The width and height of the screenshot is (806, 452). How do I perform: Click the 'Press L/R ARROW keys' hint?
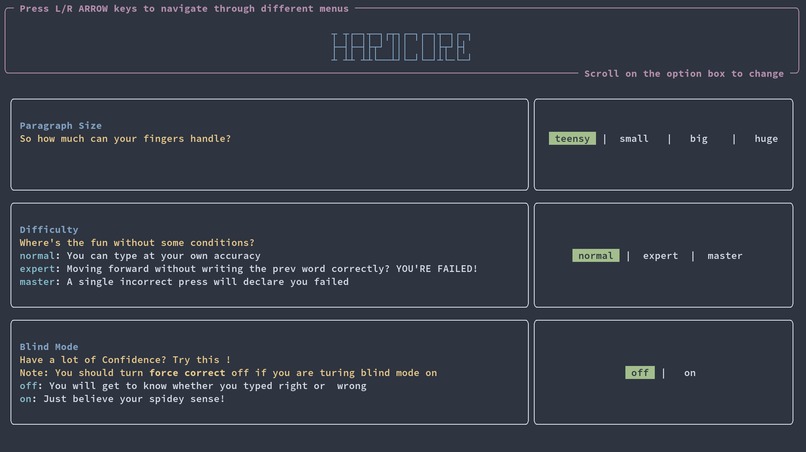pyautogui.click(x=184, y=8)
